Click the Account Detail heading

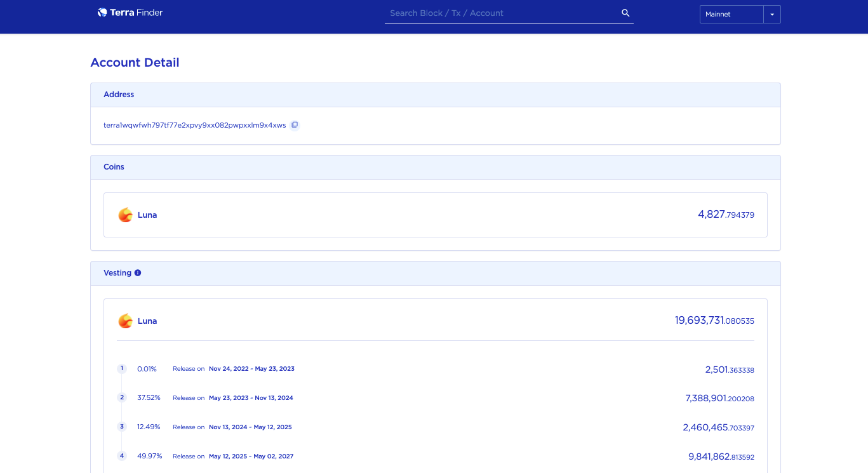point(135,62)
